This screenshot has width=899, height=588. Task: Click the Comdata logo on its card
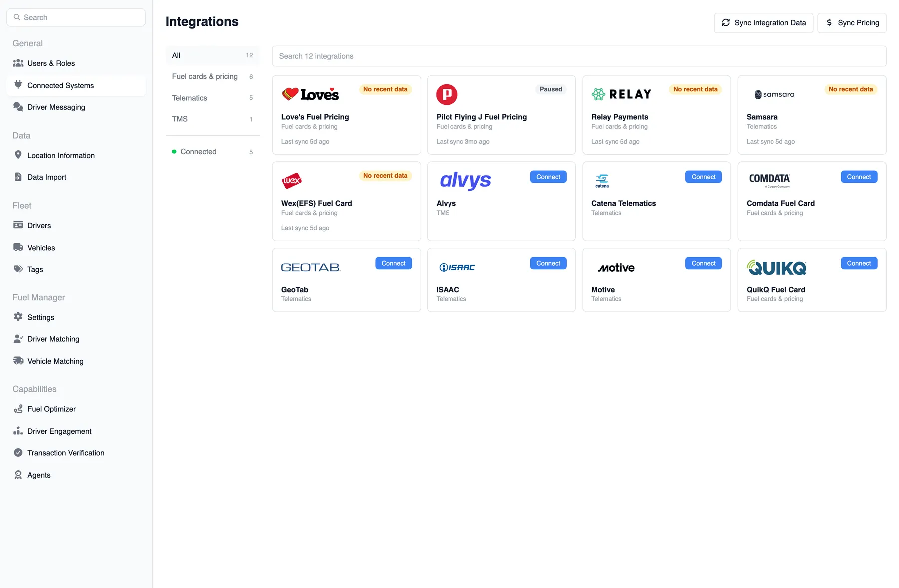point(769,180)
